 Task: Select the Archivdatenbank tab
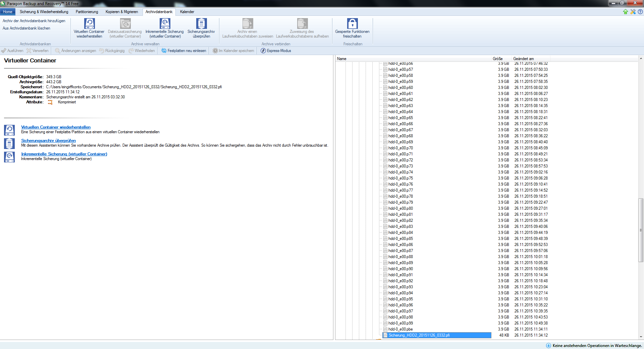tap(159, 12)
